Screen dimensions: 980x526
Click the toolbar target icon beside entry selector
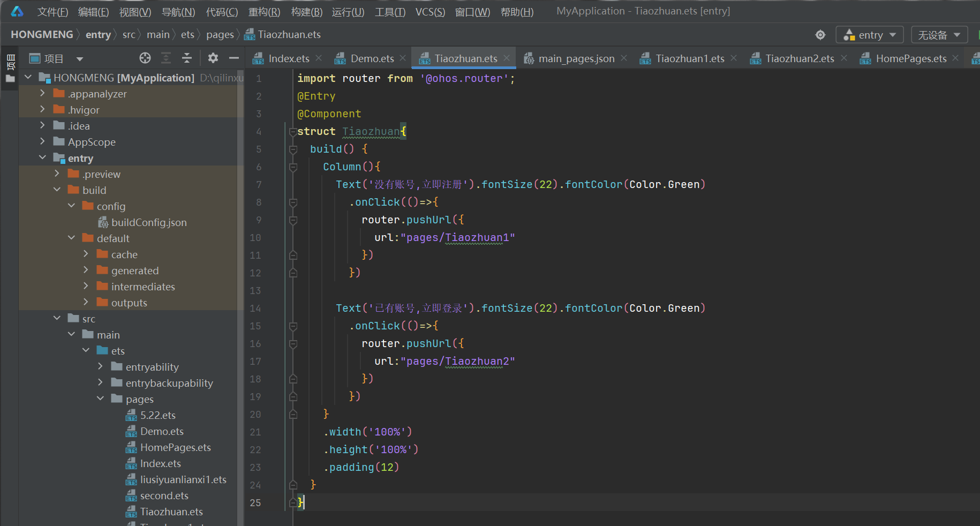click(820, 35)
